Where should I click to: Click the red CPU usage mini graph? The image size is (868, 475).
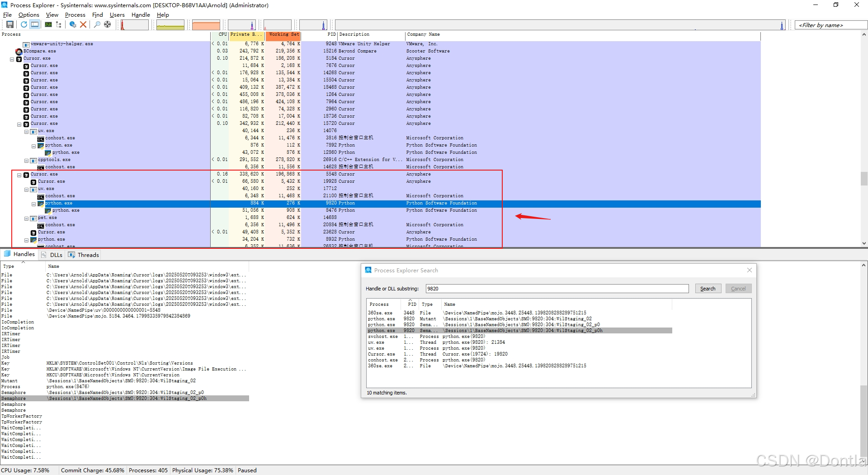(135, 25)
